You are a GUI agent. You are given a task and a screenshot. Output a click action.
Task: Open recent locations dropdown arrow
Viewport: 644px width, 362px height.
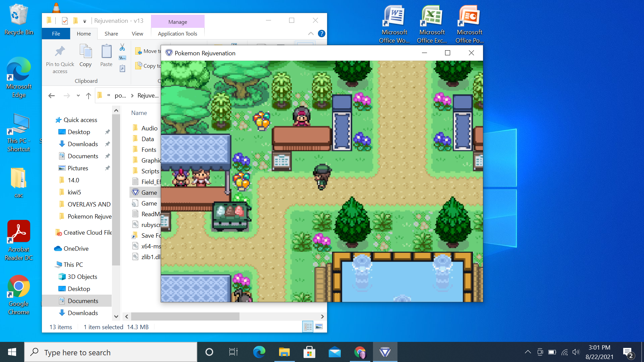click(78, 96)
